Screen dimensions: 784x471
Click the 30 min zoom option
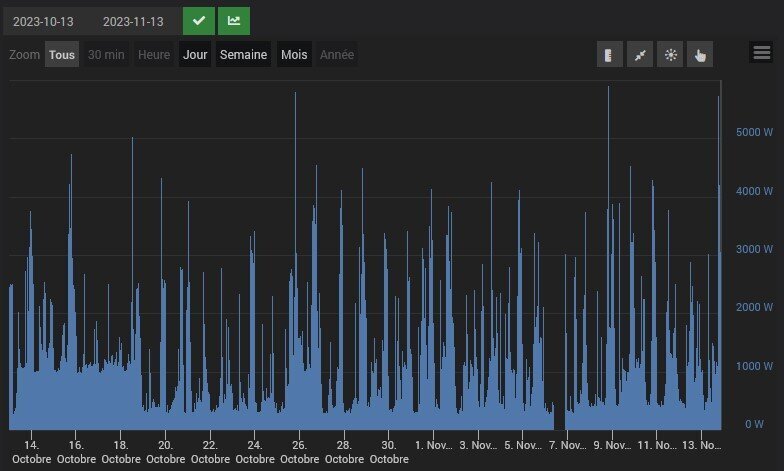coord(106,55)
